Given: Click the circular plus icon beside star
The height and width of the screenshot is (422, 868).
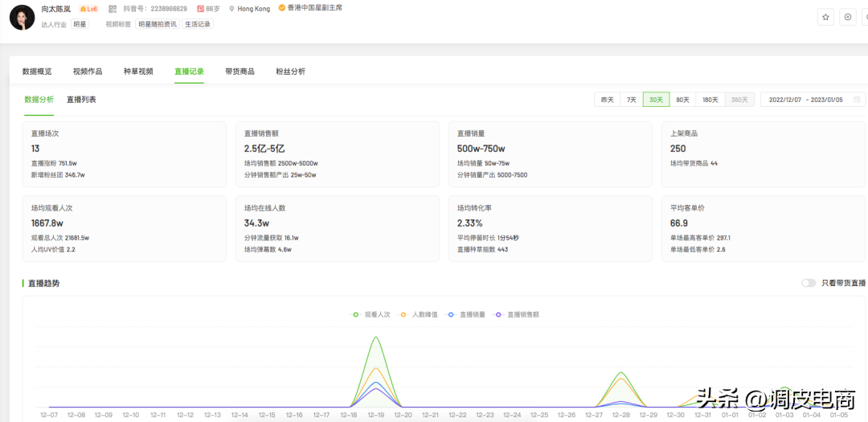Looking at the screenshot, I should tap(848, 17).
